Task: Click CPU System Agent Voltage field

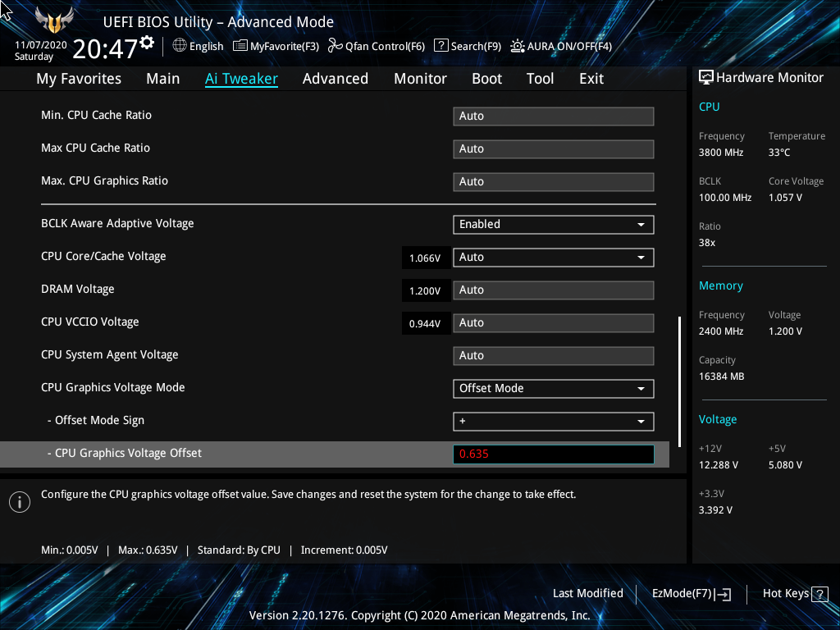Action: click(x=554, y=356)
